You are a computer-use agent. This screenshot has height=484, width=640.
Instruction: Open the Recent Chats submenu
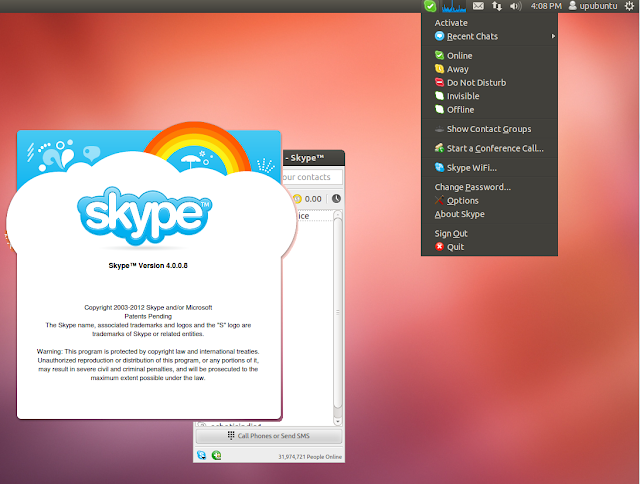[489, 36]
